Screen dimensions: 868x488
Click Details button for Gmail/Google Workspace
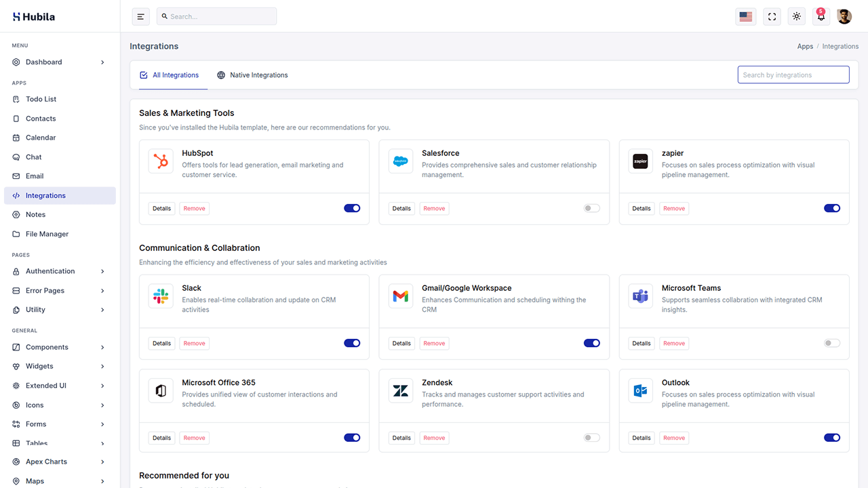[401, 344]
